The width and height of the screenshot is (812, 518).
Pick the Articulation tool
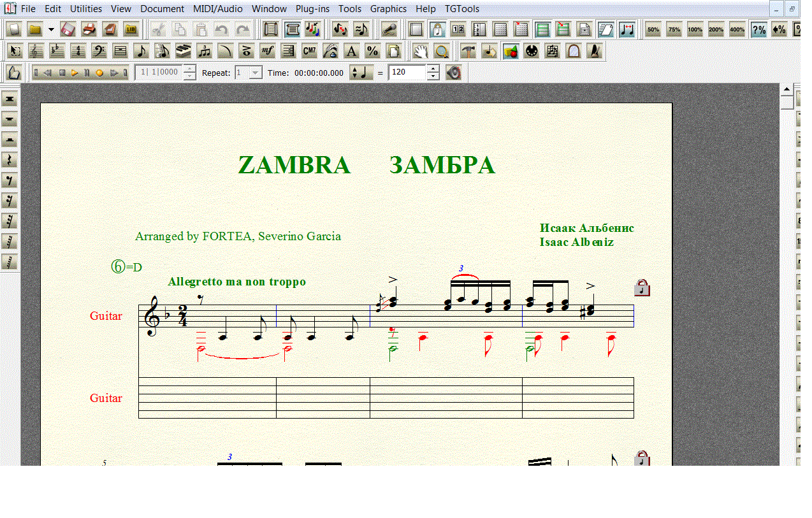tap(246, 51)
